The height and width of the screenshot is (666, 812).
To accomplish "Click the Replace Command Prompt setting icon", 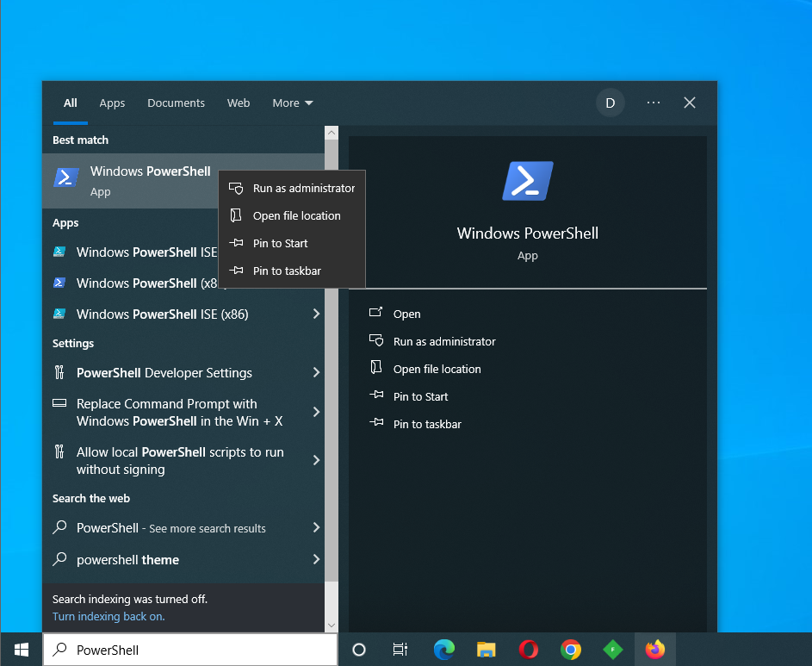I will click(x=59, y=402).
